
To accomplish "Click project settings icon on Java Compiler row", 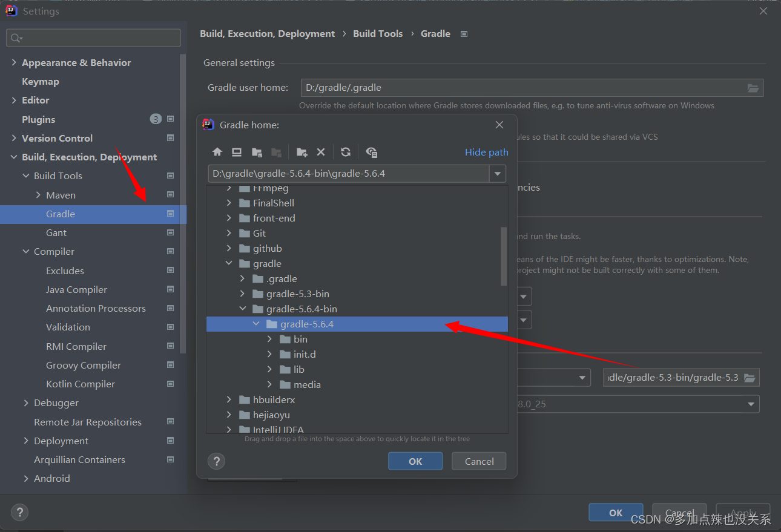I will tap(170, 289).
